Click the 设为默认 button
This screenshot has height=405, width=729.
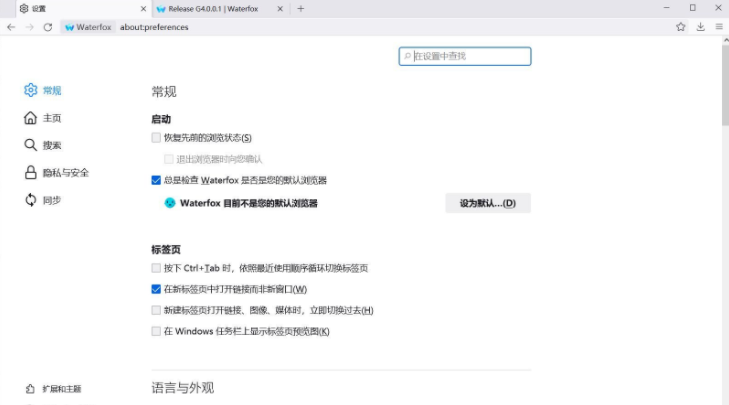(487, 203)
